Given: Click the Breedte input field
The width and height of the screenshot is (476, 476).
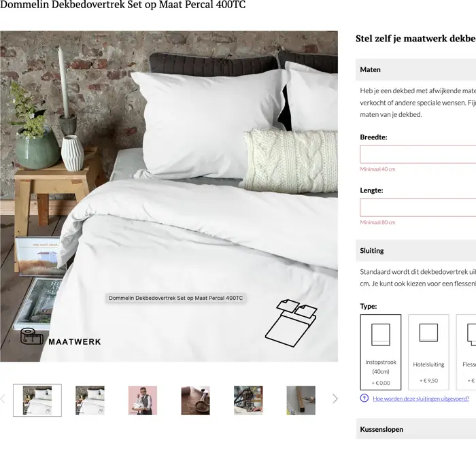Looking at the screenshot, I should coord(418,154).
